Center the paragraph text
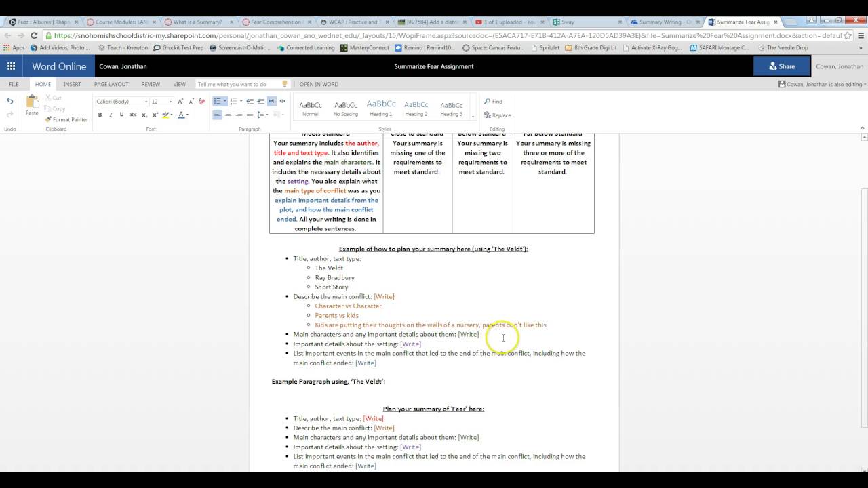The image size is (868, 488). point(228,115)
